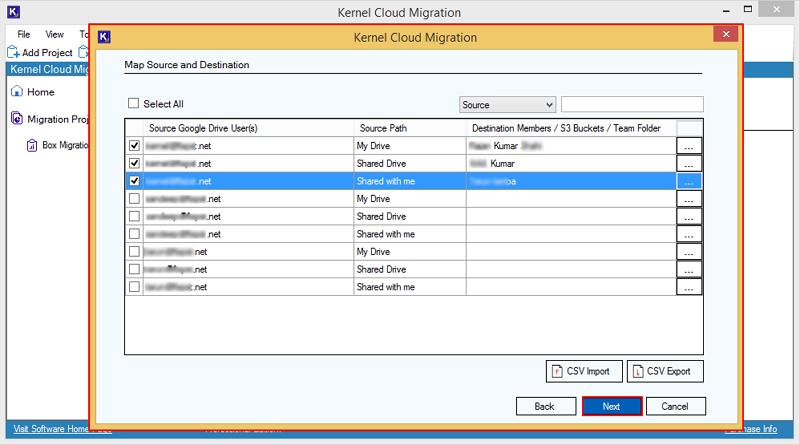Image resolution: width=800 pixels, height=445 pixels.
Task: Check the sixth row's Shared with me checkbox
Action: [x=134, y=234]
